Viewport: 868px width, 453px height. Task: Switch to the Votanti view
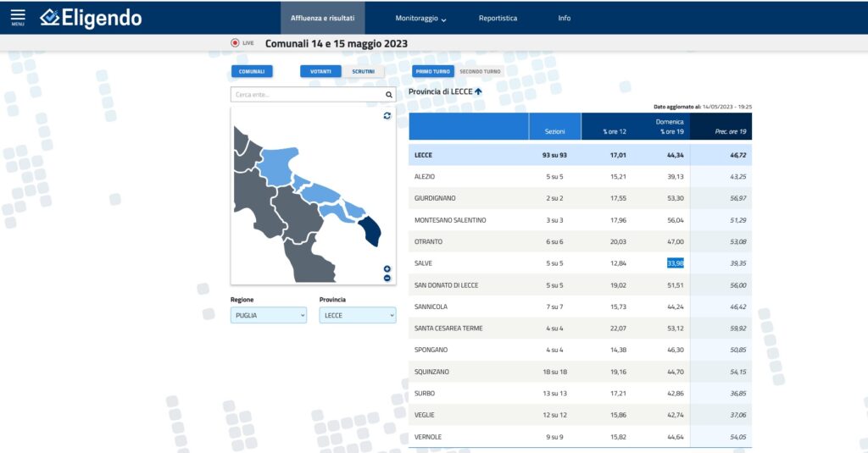[320, 72]
